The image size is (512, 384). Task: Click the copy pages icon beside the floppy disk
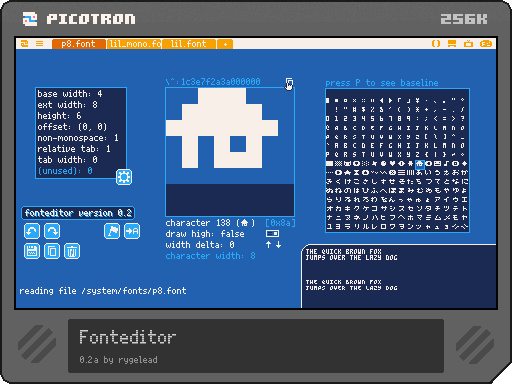tap(52, 251)
